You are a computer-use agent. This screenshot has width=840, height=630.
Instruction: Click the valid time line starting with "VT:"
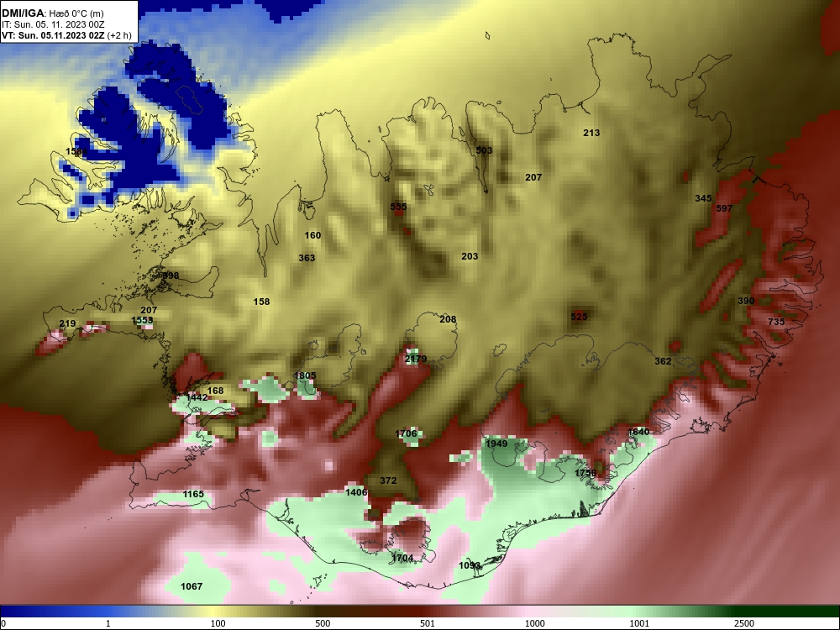point(66,35)
